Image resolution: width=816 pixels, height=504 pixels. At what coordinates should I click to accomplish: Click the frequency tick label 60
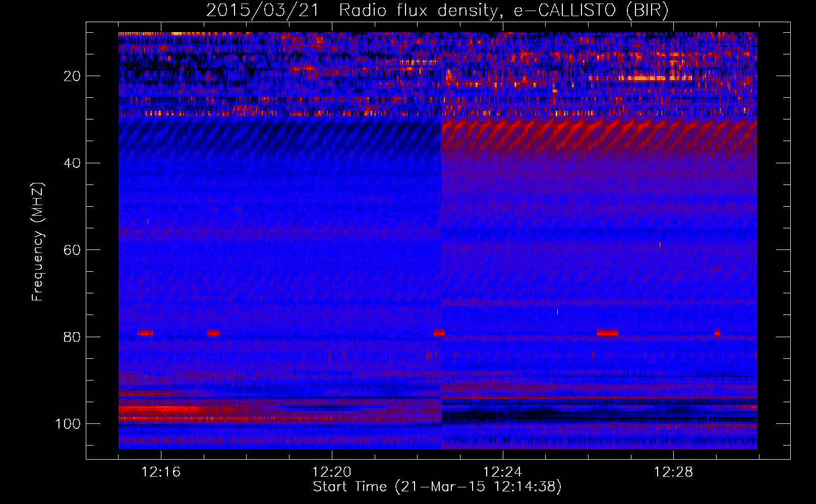[72, 250]
